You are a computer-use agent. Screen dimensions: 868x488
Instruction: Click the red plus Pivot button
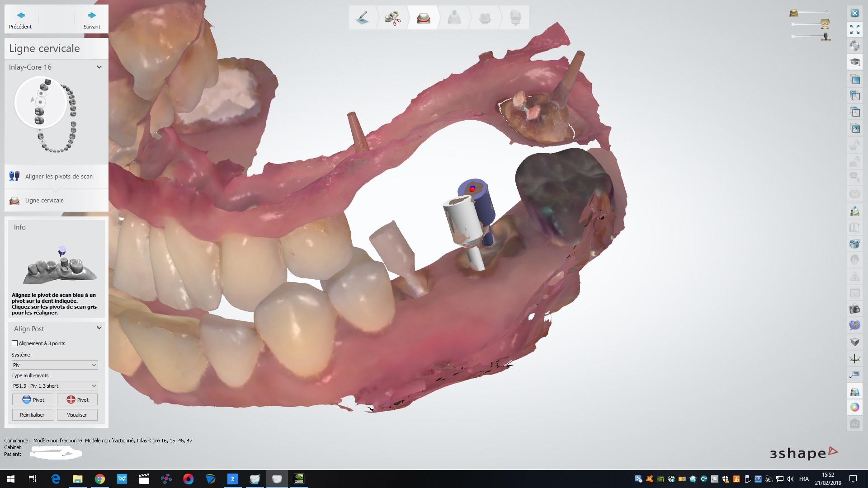[x=77, y=399]
